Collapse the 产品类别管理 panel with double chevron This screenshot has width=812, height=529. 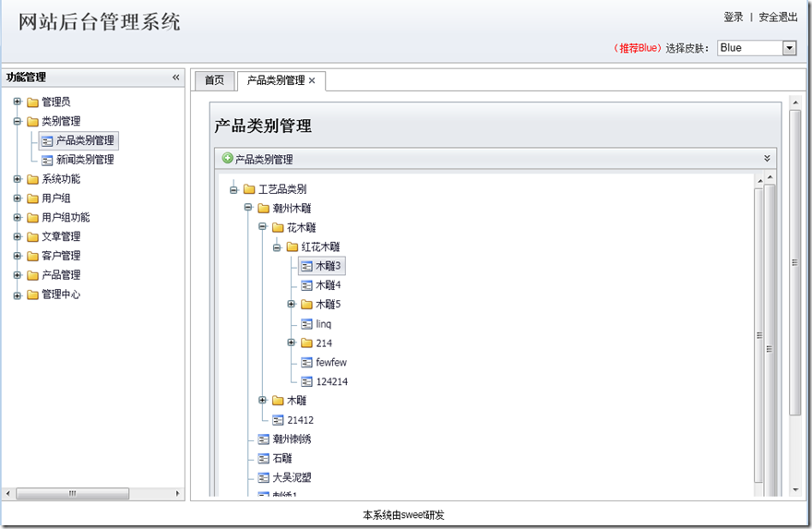(x=767, y=158)
